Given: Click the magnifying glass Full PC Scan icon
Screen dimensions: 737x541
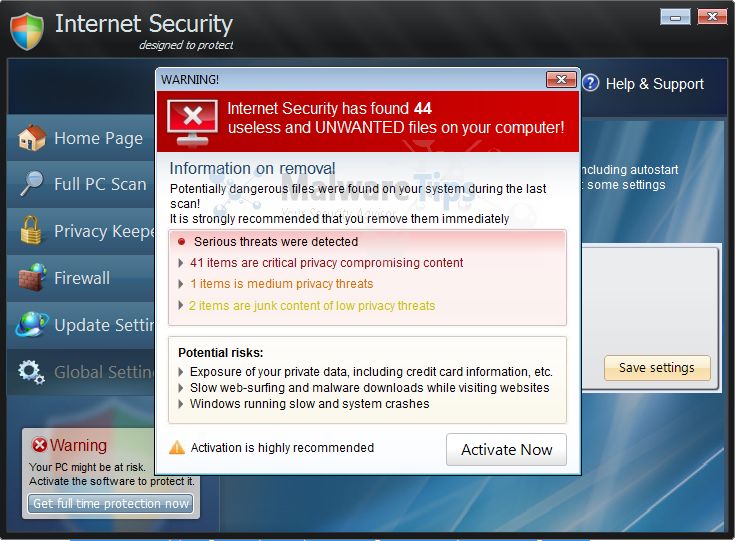Looking at the screenshot, I should point(32,184).
